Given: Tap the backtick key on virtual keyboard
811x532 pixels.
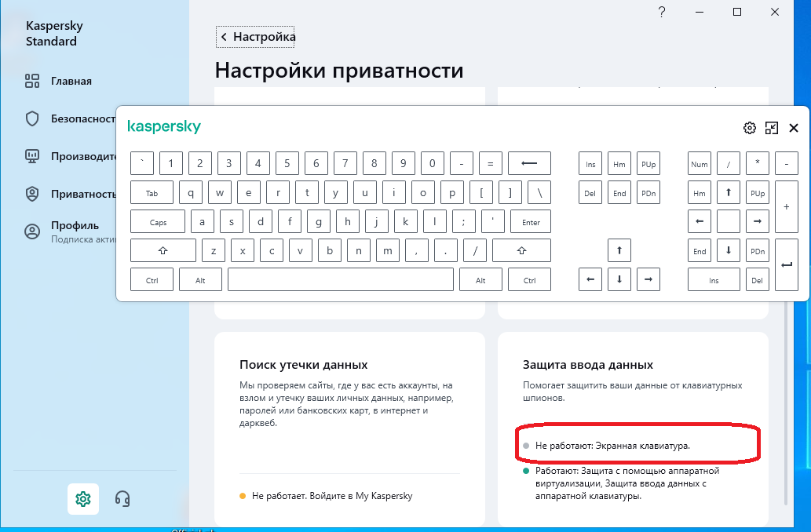Looking at the screenshot, I should 142,163.
